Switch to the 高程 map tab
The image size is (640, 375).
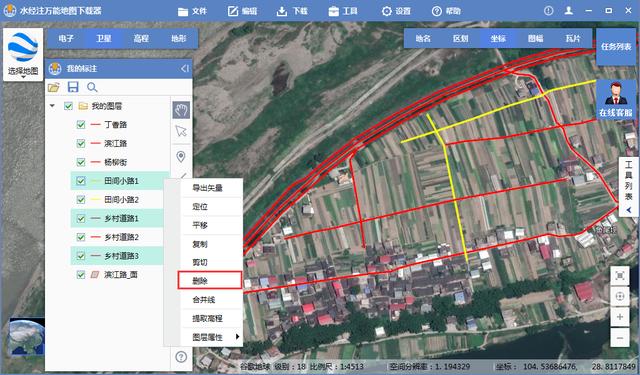141,39
